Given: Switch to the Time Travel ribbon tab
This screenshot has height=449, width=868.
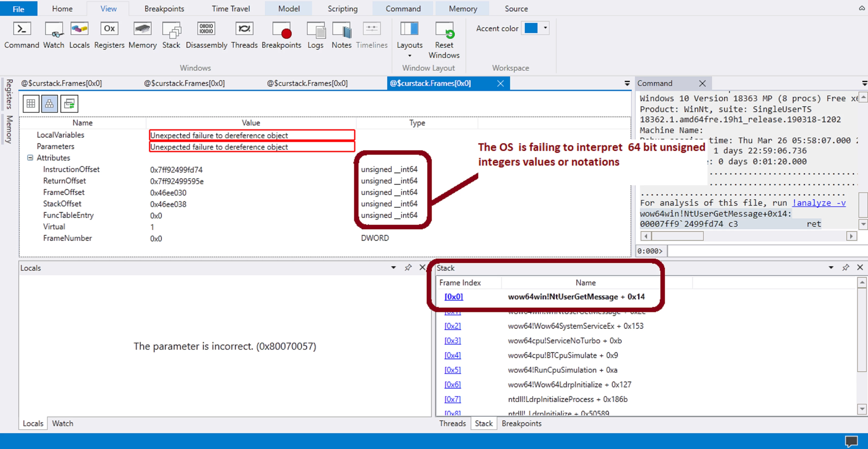Looking at the screenshot, I should point(231,9).
